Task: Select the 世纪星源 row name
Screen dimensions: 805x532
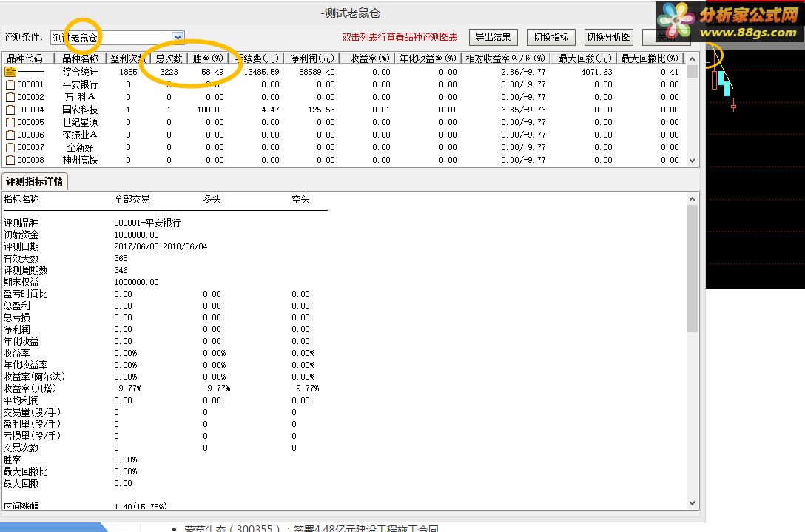Action: (x=80, y=122)
